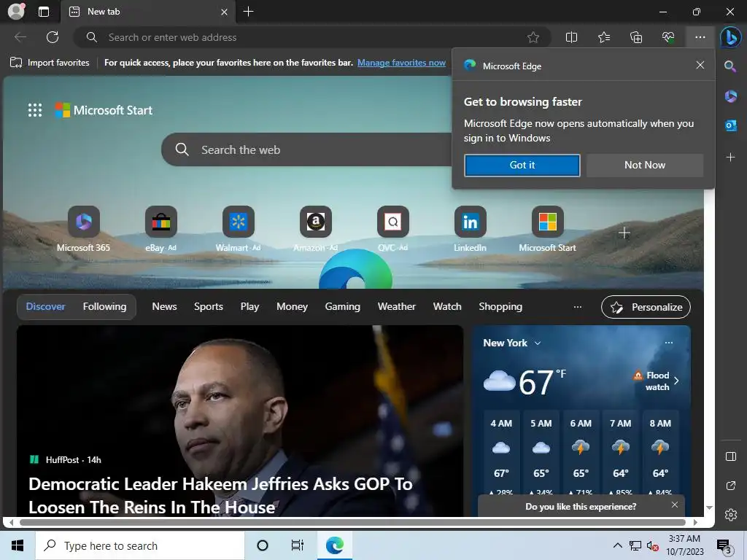Open Hakeem Jeffries HuffPost article
Viewport: 747px width, 560px height.
pos(220,495)
